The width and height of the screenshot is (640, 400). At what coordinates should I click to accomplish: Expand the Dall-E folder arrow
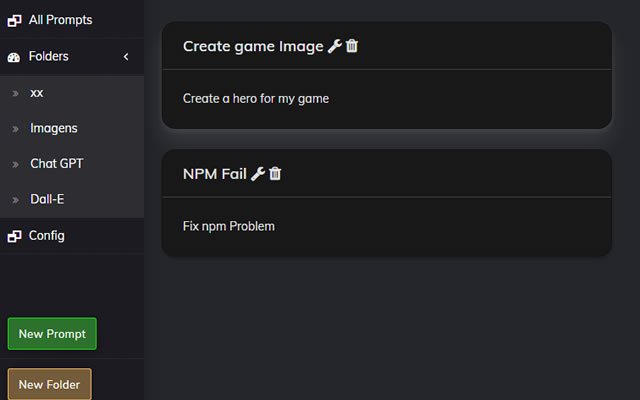click(16, 200)
